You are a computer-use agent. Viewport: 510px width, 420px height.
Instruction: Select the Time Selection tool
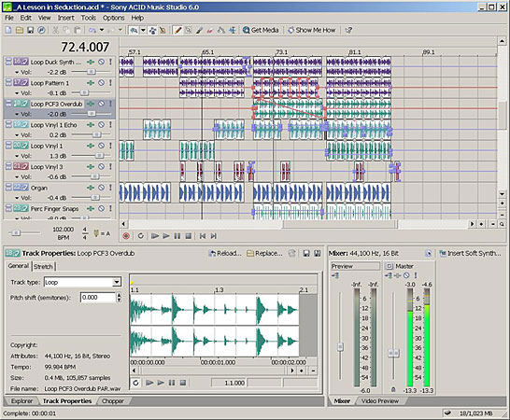click(x=232, y=30)
